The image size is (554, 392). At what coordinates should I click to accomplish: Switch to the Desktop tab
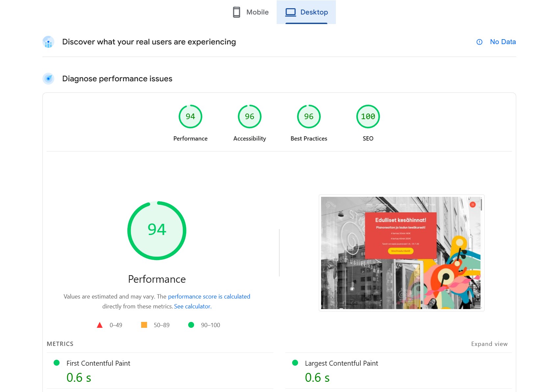coord(306,12)
